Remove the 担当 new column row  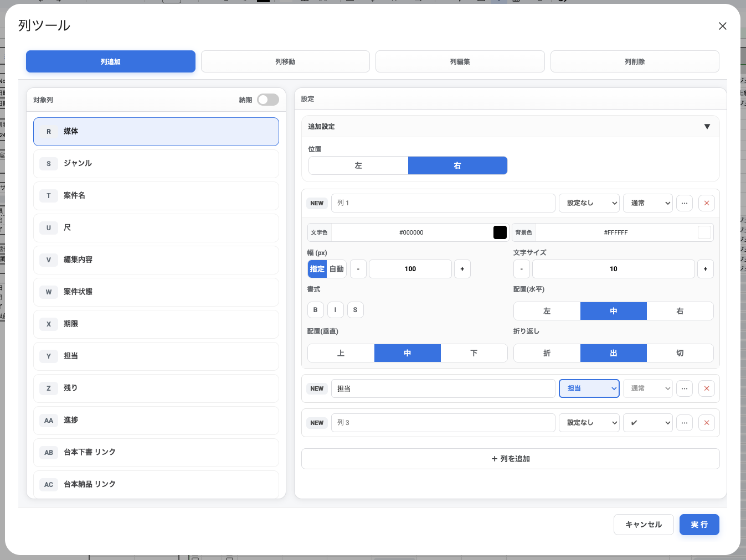tap(706, 388)
